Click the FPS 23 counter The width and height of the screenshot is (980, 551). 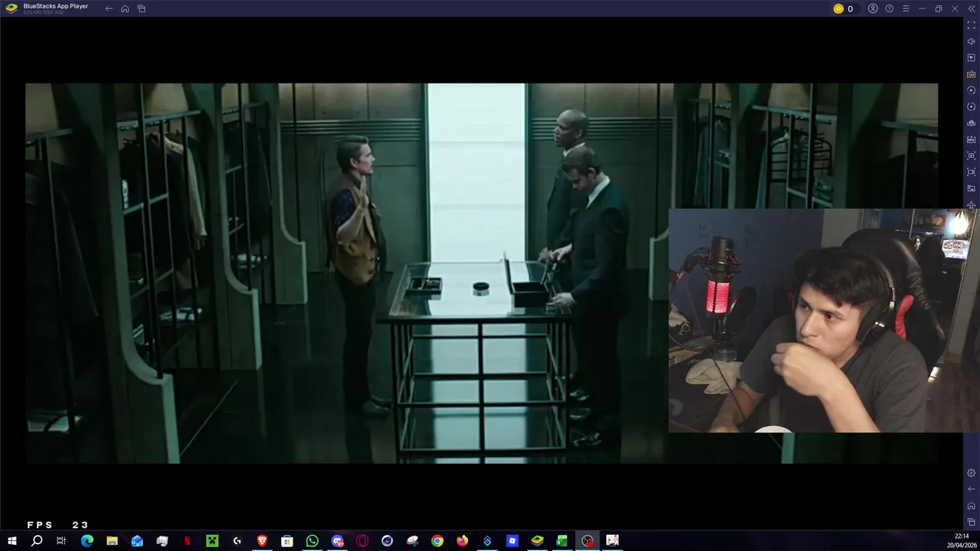tap(58, 525)
